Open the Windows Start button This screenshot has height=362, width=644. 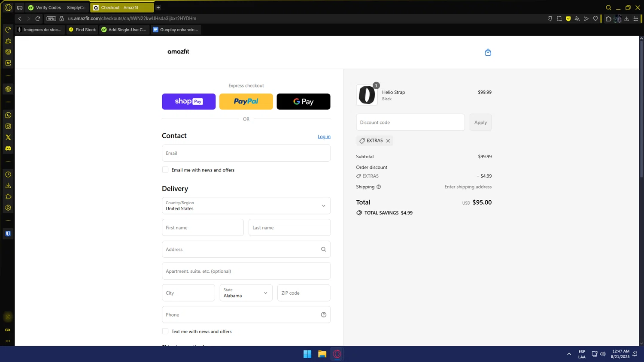[307, 354]
